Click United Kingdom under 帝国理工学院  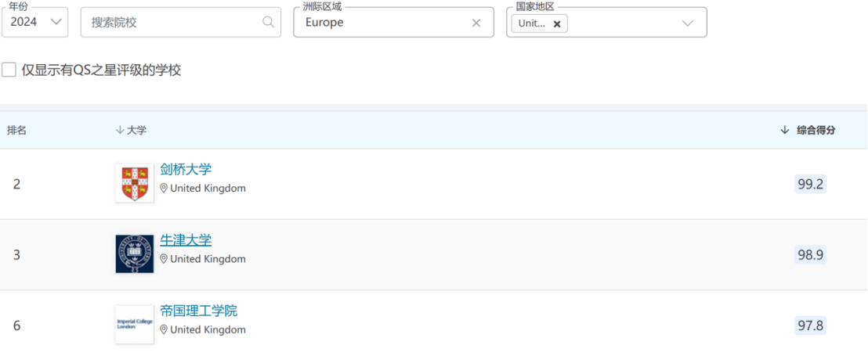[208, 330]
